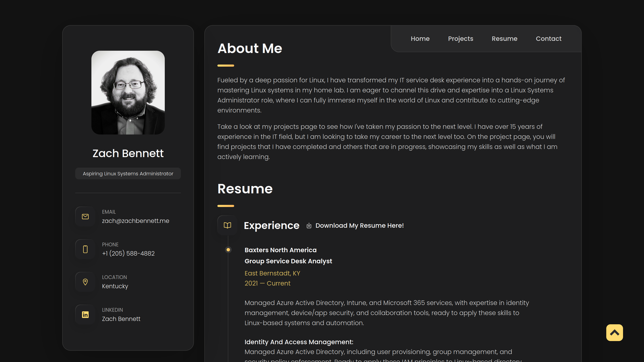Click the phone number +1 (205) 588-4882
The height and width of the screenshot is (362, 644).
128,253
